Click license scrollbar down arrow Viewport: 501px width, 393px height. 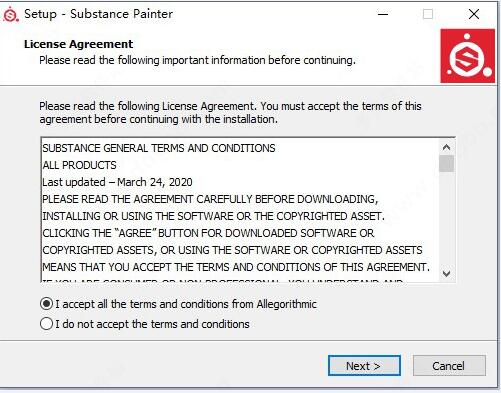tap(446, 274)
